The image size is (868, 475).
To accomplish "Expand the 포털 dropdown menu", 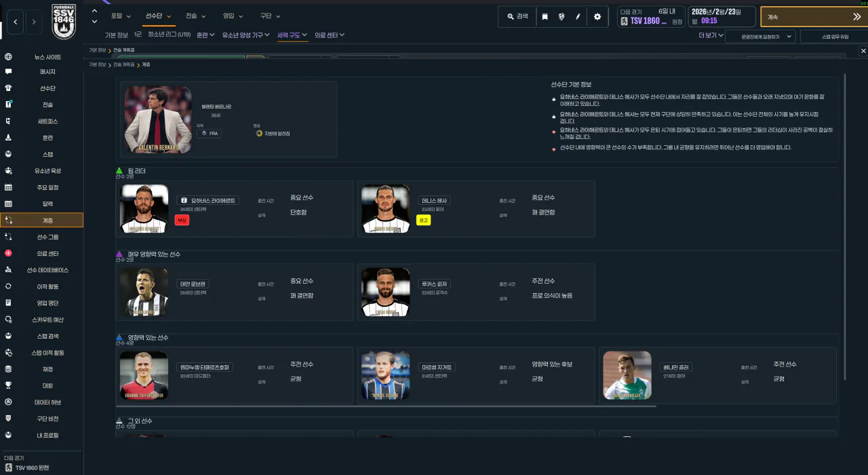I will click(120, 16).
